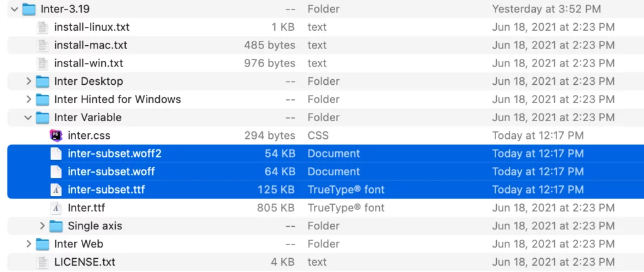Screen dimensions: 644x272
Task: Collapse the Inter-3.19 folder
Action: click(14, 9)
